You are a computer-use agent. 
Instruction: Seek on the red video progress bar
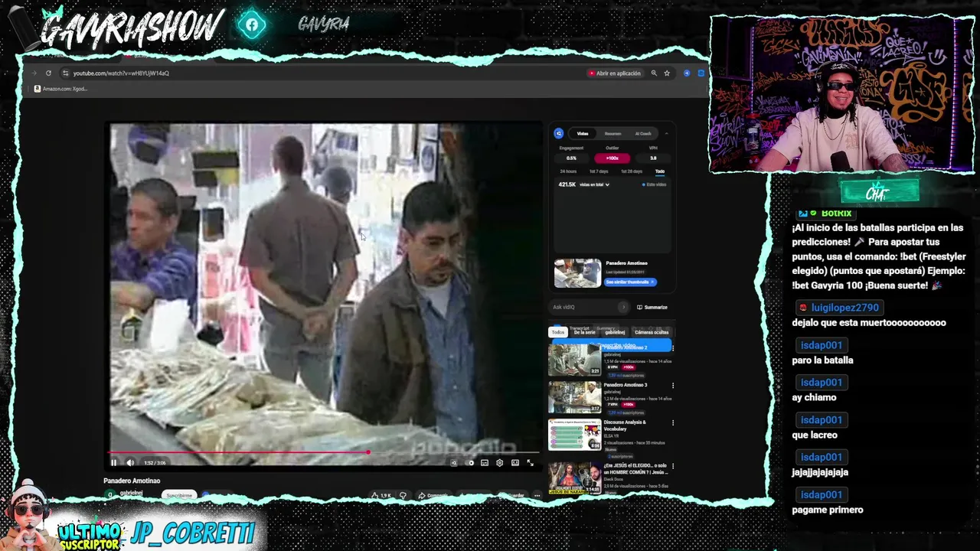325,452
